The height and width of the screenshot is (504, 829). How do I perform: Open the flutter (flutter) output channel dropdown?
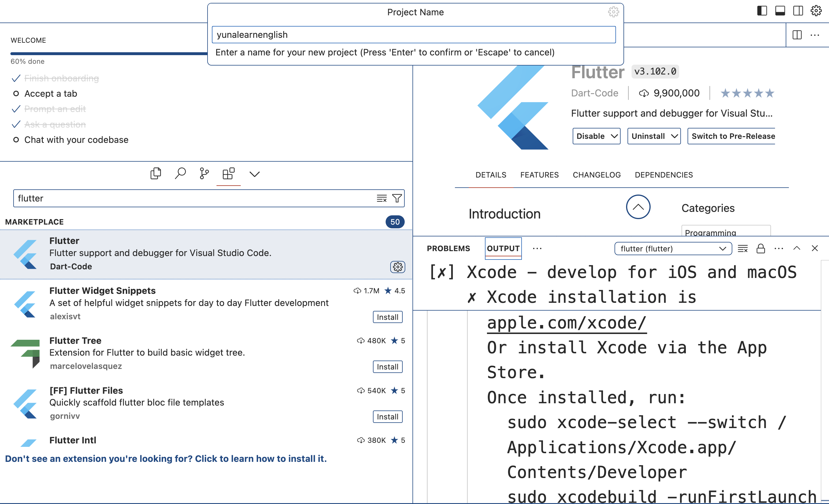tap(673, 249)
